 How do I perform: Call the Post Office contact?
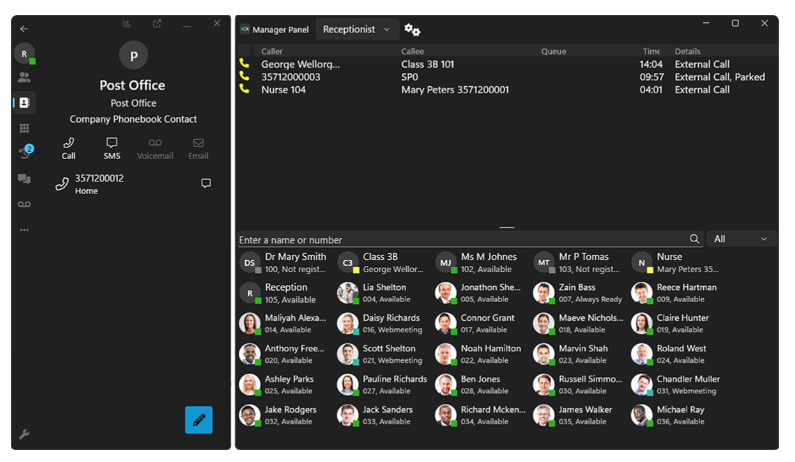coord(68,149)
